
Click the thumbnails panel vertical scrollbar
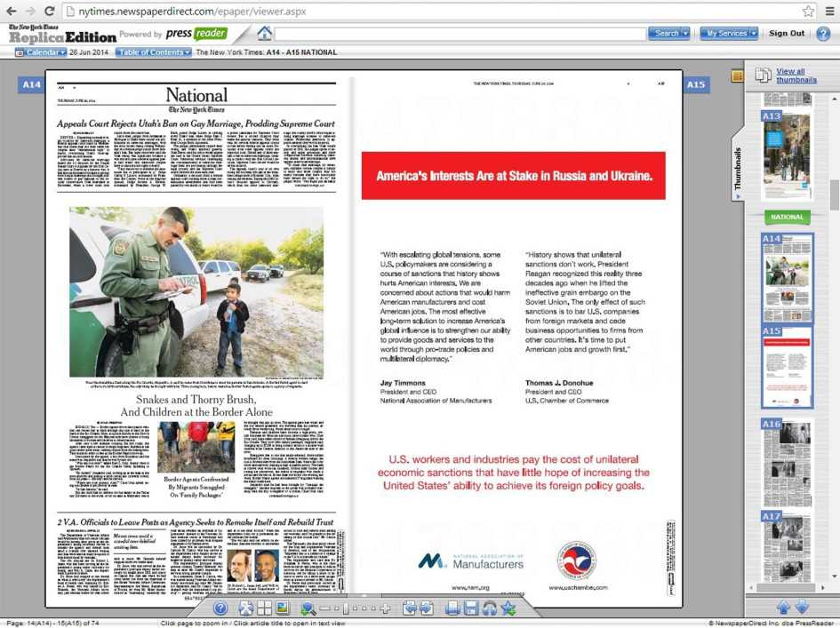click(x=834, y=195)
